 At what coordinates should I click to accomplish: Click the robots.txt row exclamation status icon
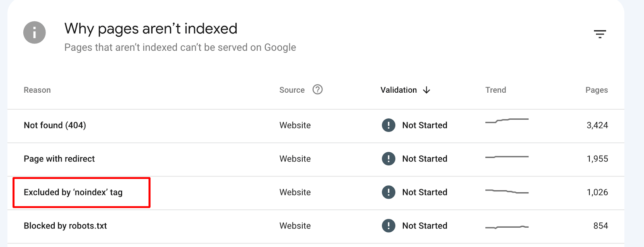pos(388,226)
